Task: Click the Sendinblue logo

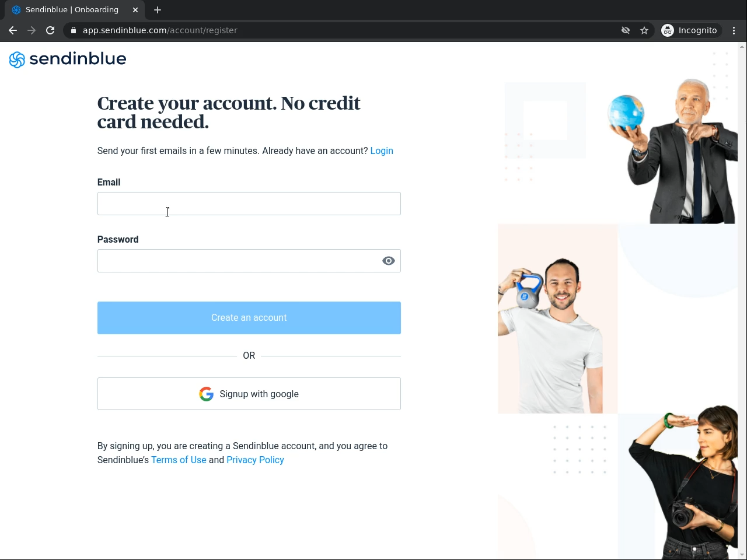Action: 68,59
